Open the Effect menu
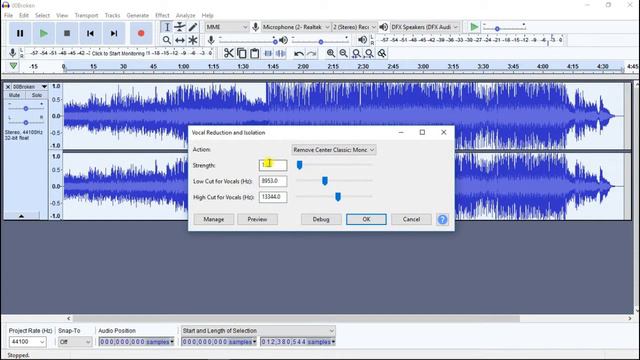Screen dimensions: 640x360 pyautogui.click(x=162, y=15)
